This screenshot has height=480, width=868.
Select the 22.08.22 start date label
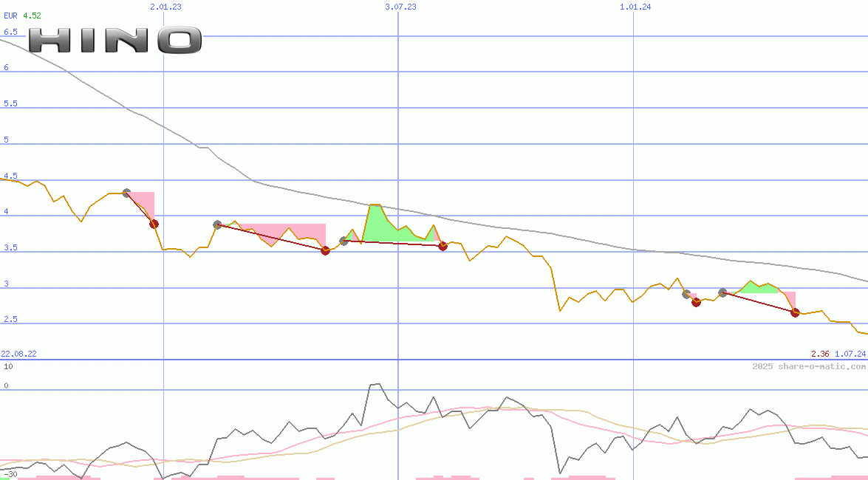coord(18,354)
